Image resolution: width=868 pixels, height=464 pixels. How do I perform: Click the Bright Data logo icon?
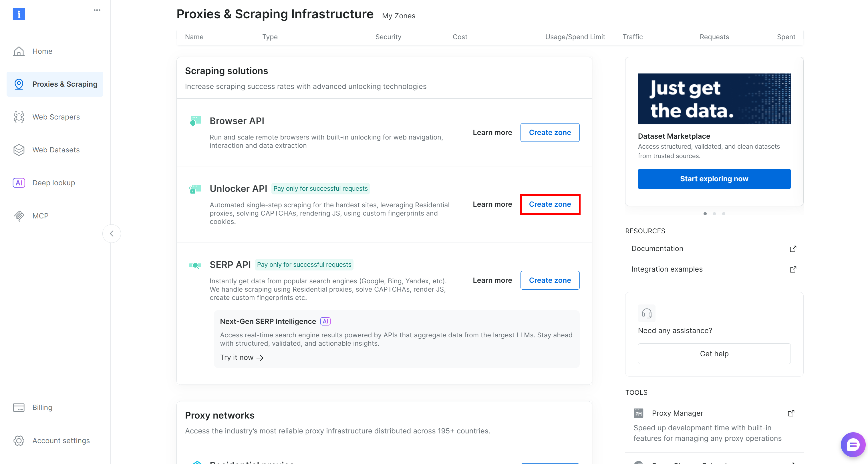pos(19,14)
